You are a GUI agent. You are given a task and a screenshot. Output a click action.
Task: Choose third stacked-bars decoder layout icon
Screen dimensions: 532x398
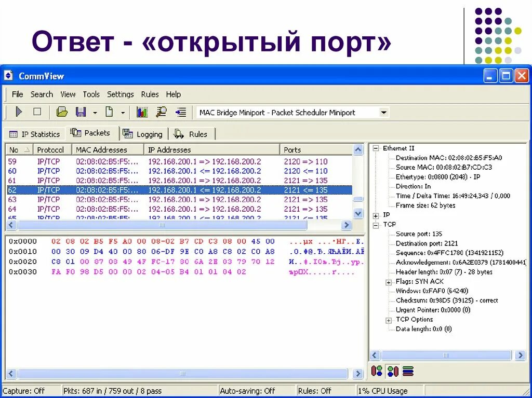(x=408, y=371)
